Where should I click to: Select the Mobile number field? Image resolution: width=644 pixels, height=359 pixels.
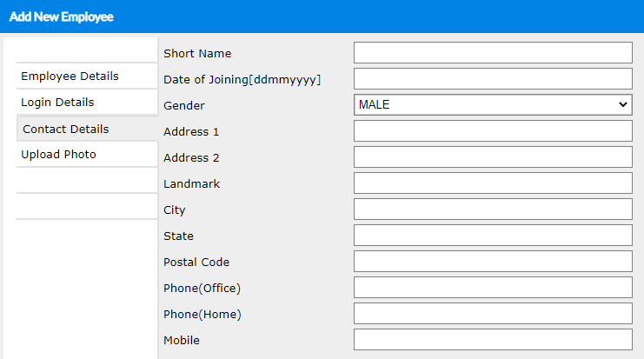coord(492,339)
